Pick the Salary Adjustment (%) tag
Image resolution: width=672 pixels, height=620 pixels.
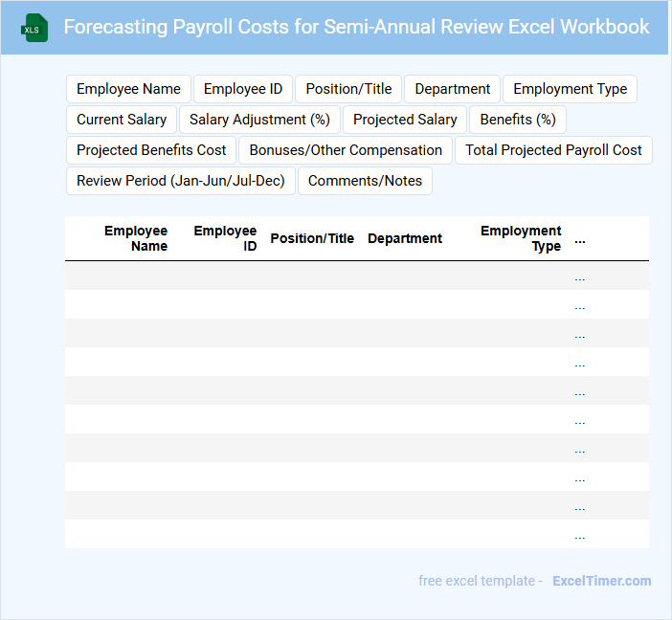pos(259,120)
